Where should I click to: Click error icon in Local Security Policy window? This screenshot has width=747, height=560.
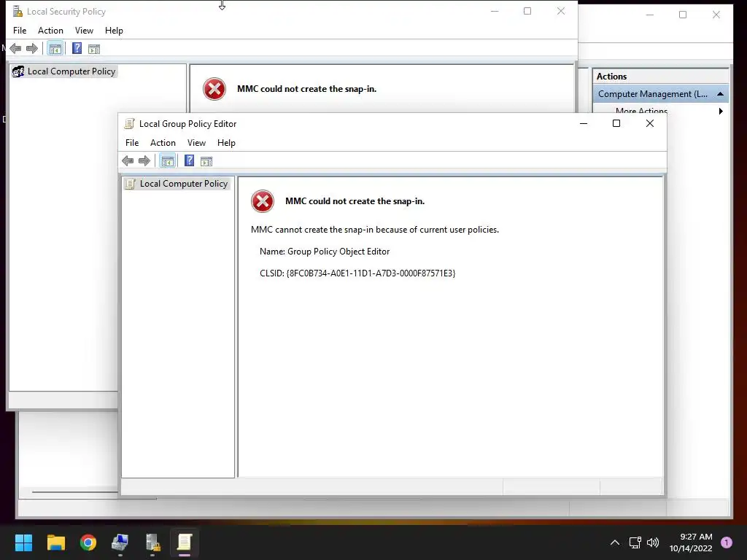click(214, 89)
